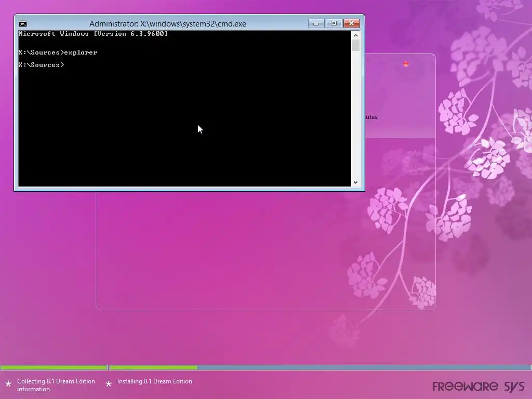Click the asterisk icon beside Installing 8.1
532x399 pixels.
[x=109, y=384]
